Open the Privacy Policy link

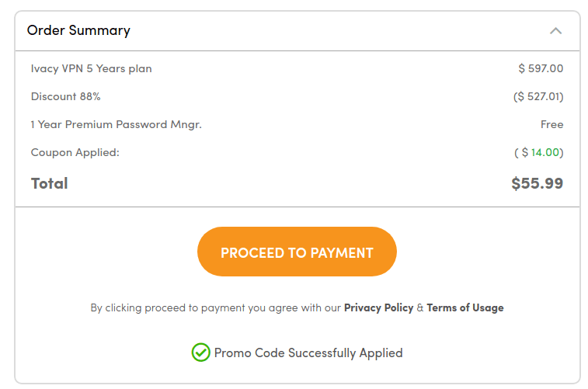[x=378, y=307]
